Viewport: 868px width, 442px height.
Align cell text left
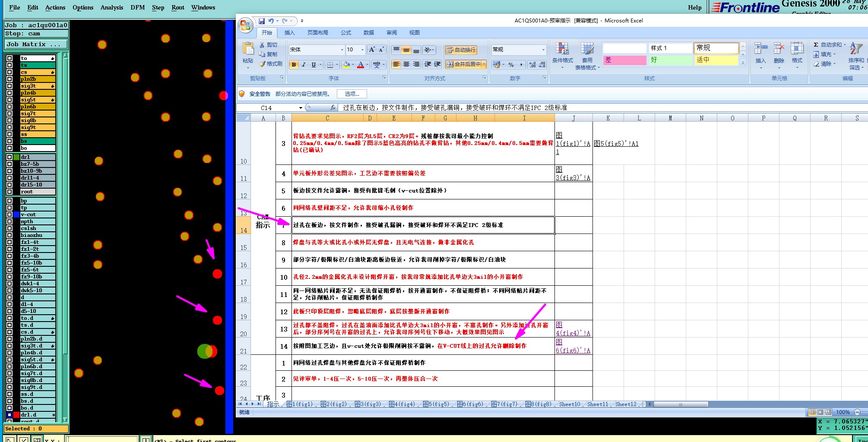[396, 64]
